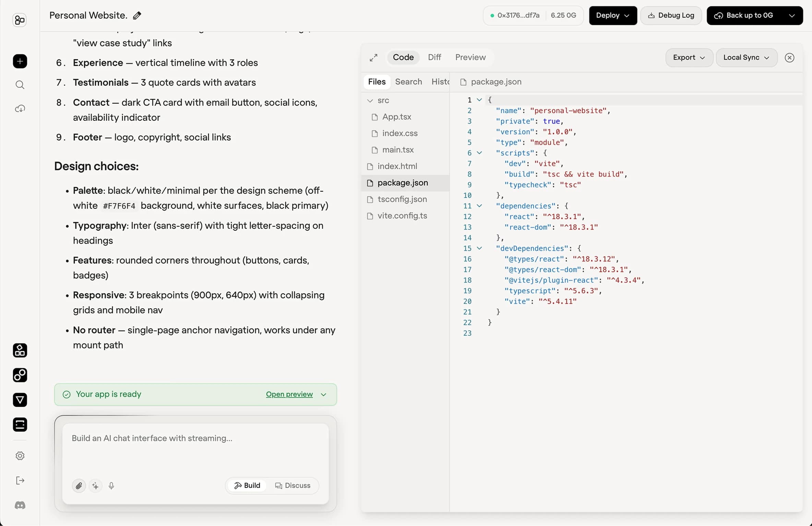
Task: Open the Local Sync dropdown
Action: tap(746, 58)
